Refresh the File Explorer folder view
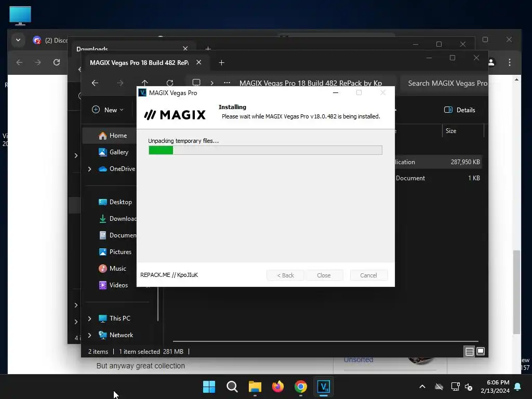This screenshot has height=399, width=532. [x=170, y=83]
